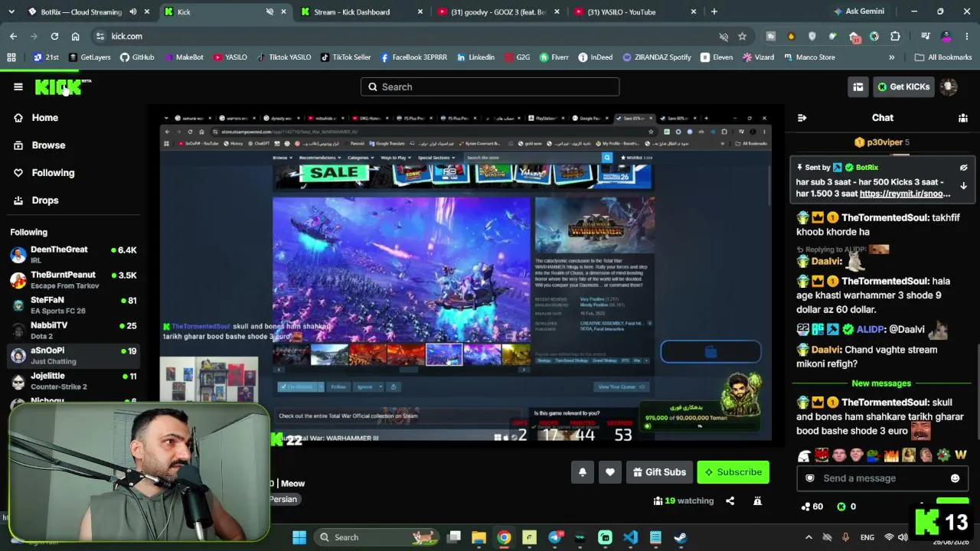Open the Kick theatre layout icon

click(858, 86)
